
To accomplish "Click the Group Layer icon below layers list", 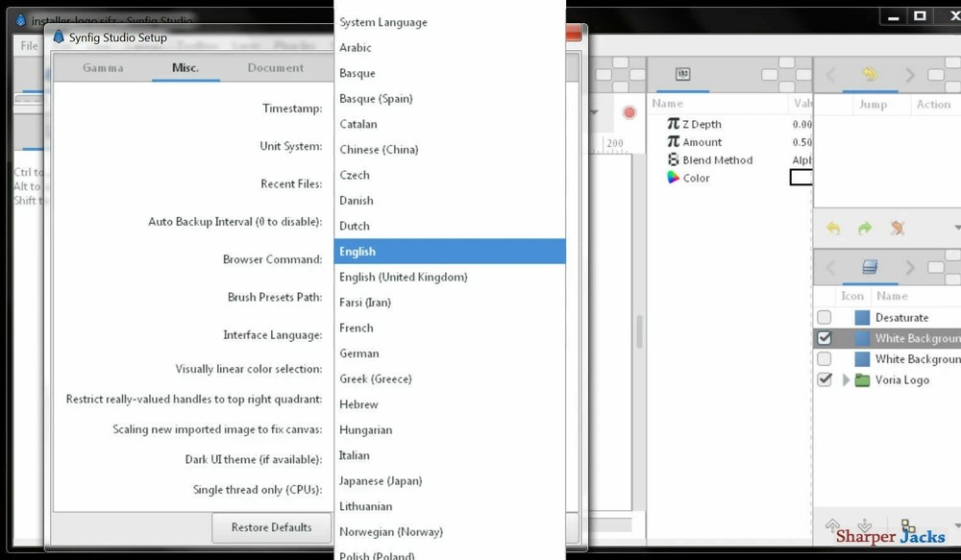I will [x=908, y=525].
